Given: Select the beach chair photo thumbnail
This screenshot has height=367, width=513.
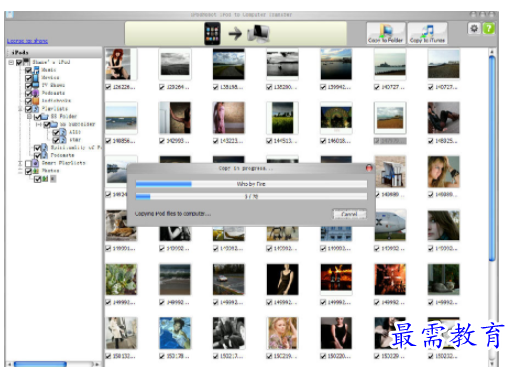Looking at the screenshot, I should coord(390,172).
